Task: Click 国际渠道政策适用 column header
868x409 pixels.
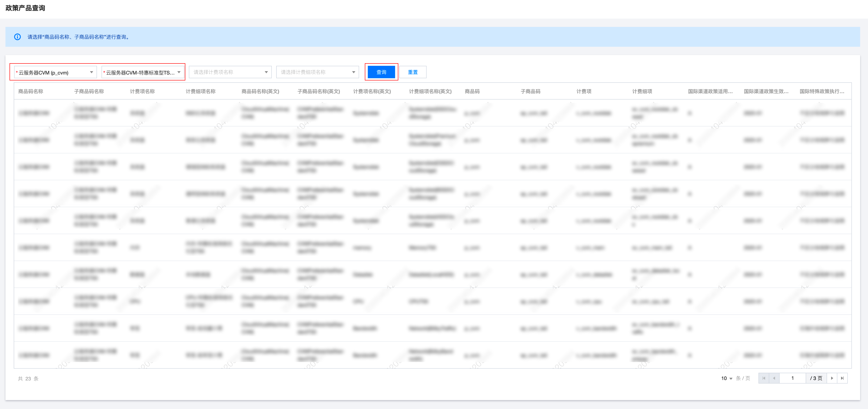Action: (710, 91)
